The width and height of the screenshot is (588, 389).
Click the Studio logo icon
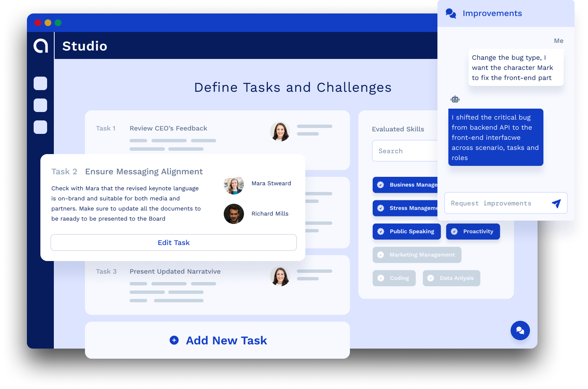41,45
